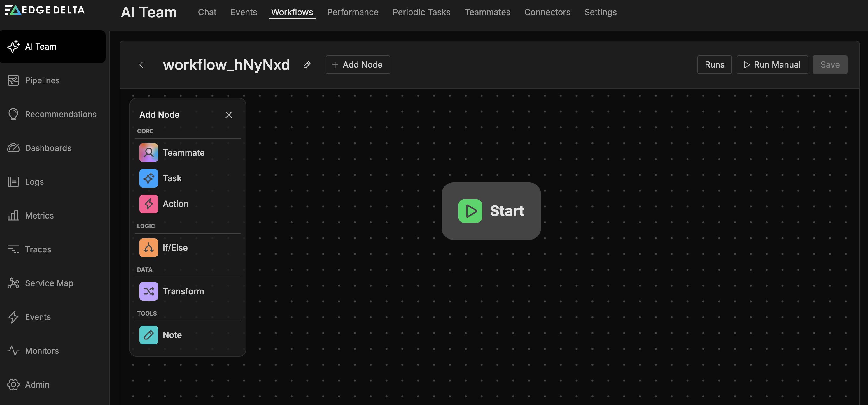Open the Service Map from the sidebar
This screenshot has width=868, height=405.
point(49,283)
